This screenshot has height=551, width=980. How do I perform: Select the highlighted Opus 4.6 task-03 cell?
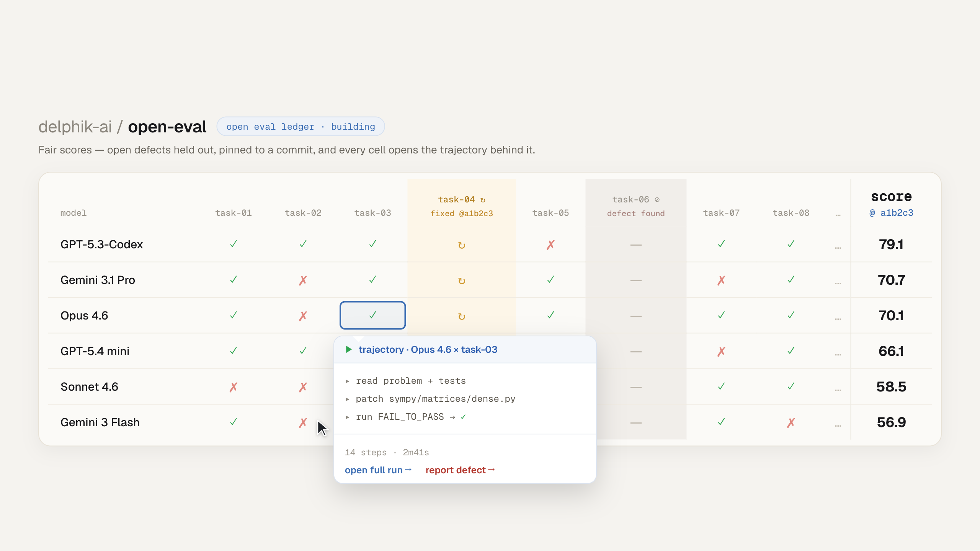click(x=373, y=315)
